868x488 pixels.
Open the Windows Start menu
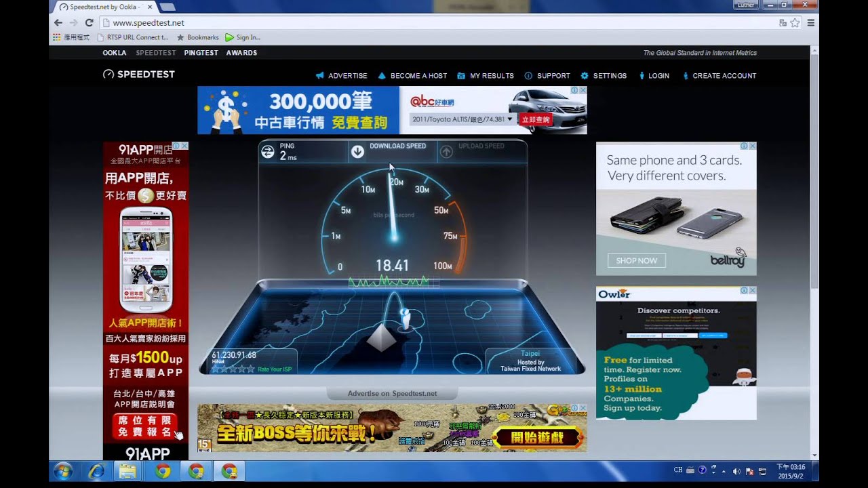pos(63,471)
